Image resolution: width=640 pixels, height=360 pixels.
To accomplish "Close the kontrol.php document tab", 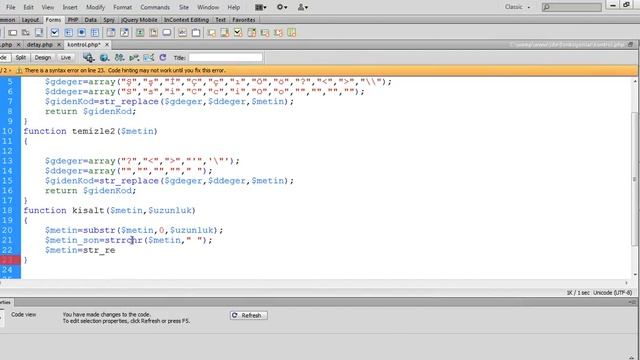I will coord(107,44).
